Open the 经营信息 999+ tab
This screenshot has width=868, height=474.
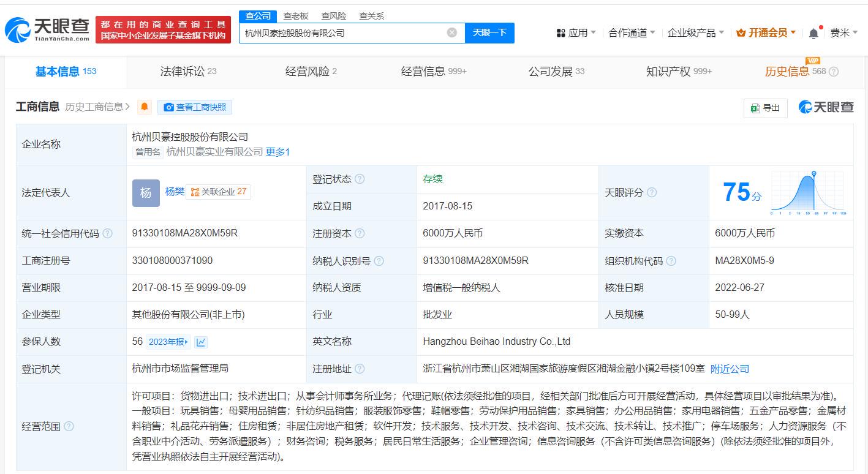pyautogui.click(x=434, y=72)
